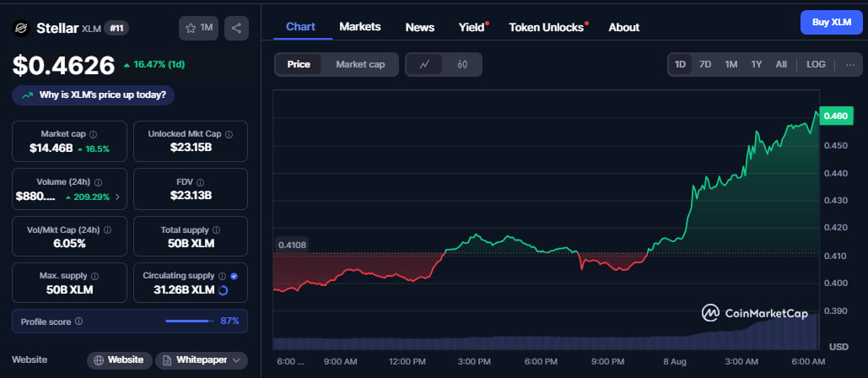Toggle chart to Market cap view
The image size is (868, 378).
360,64
